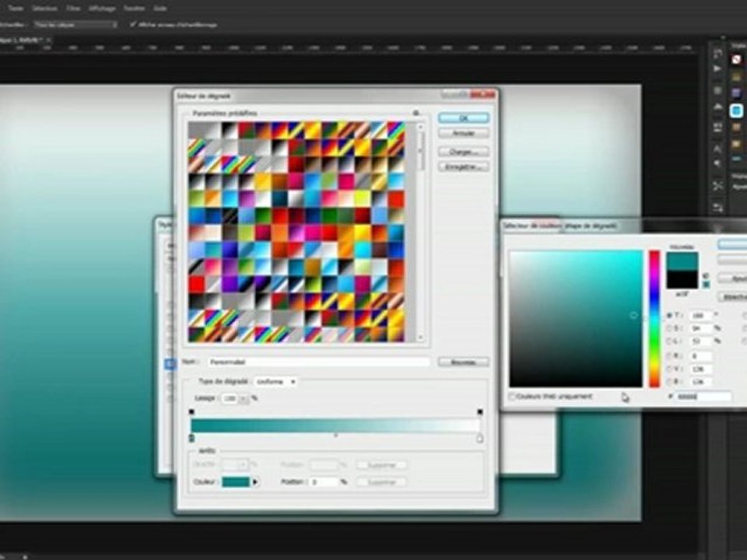
Task: Select the purple style swatch in Styles panel
Action: click(x=737, y=93)
